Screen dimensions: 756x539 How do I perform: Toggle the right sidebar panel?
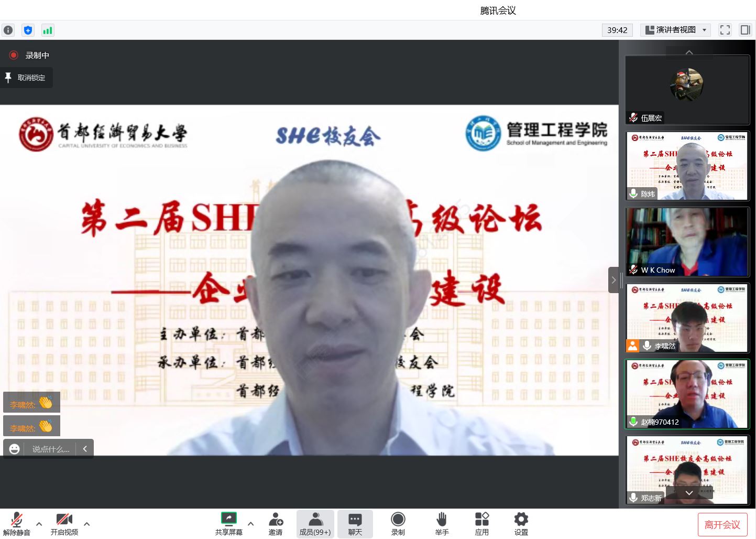[745, 30]
